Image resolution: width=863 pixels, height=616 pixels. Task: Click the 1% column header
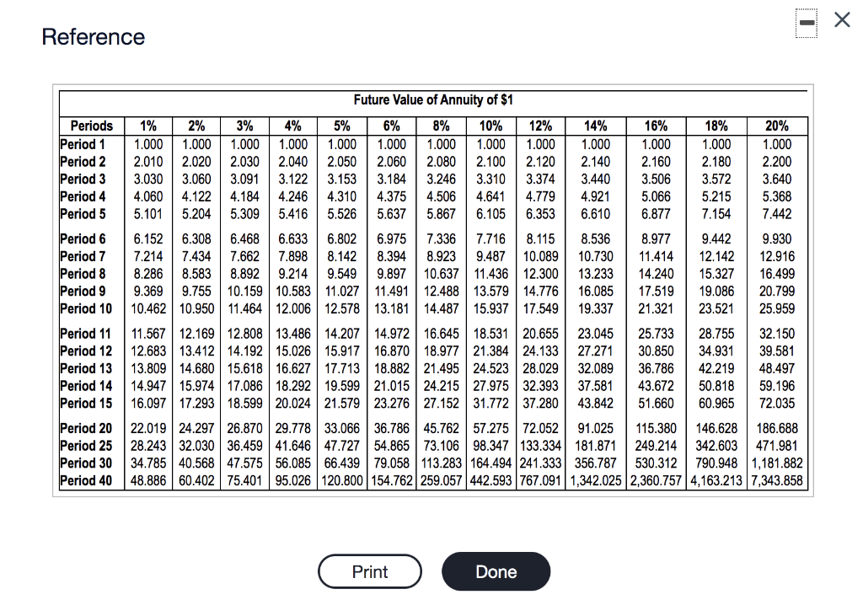[x=147, y=126]
